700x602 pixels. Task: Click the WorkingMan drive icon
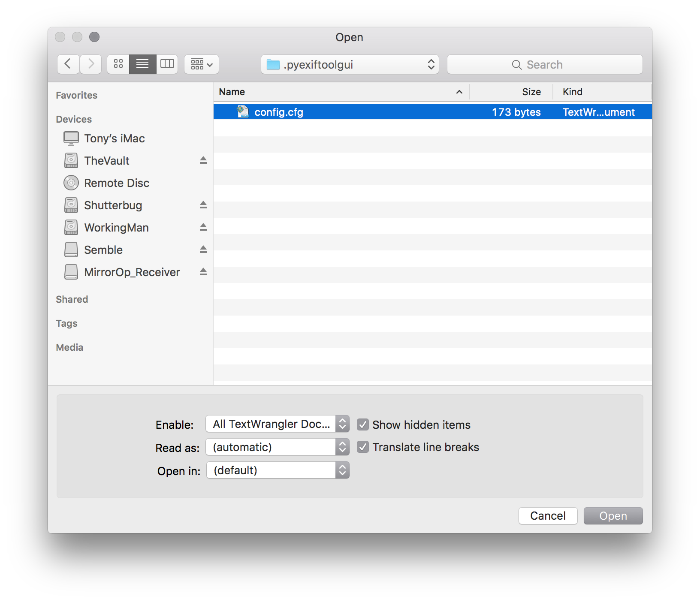click(x=71, y=228)
